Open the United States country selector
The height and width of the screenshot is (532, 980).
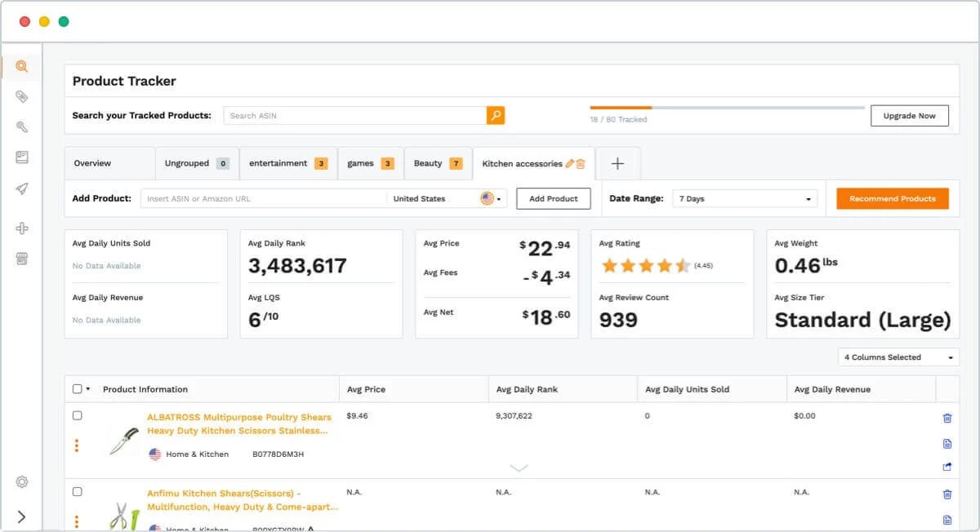point(445,197)
